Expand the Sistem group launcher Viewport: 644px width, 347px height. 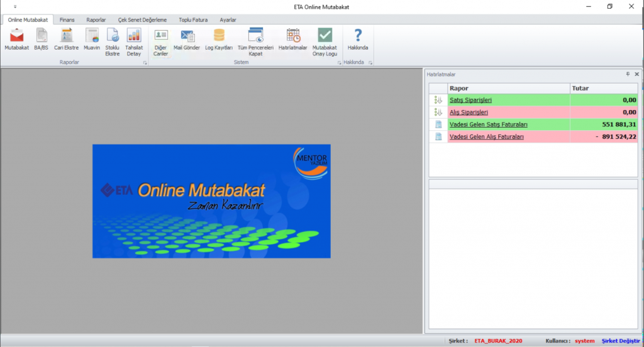pyautogui.click(x=339, y=63)
